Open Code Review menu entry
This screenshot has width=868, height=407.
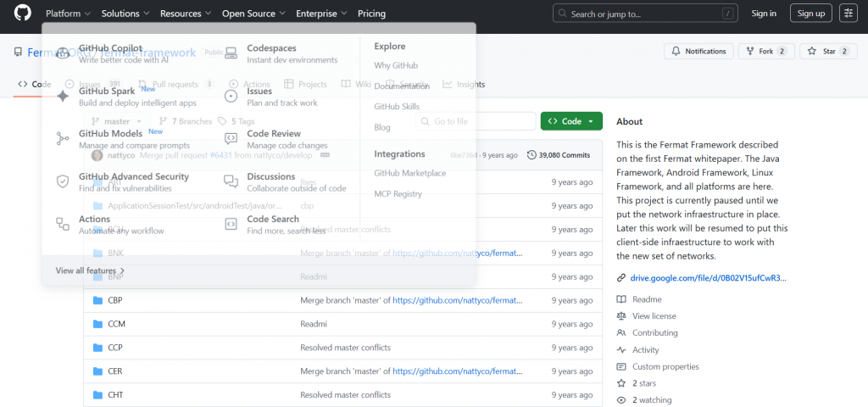274,133
